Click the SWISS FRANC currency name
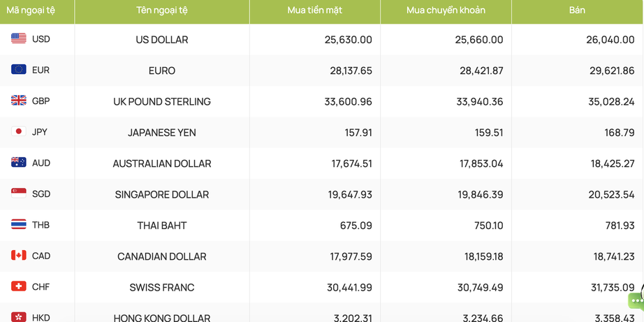This screenshot has height=322, width=644. coord(162,288)
